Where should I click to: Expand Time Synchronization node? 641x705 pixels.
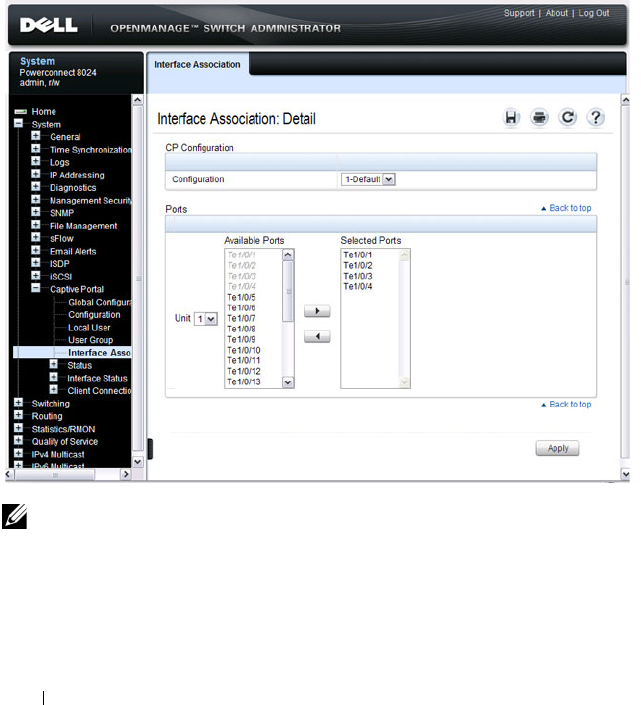point(36,148)
